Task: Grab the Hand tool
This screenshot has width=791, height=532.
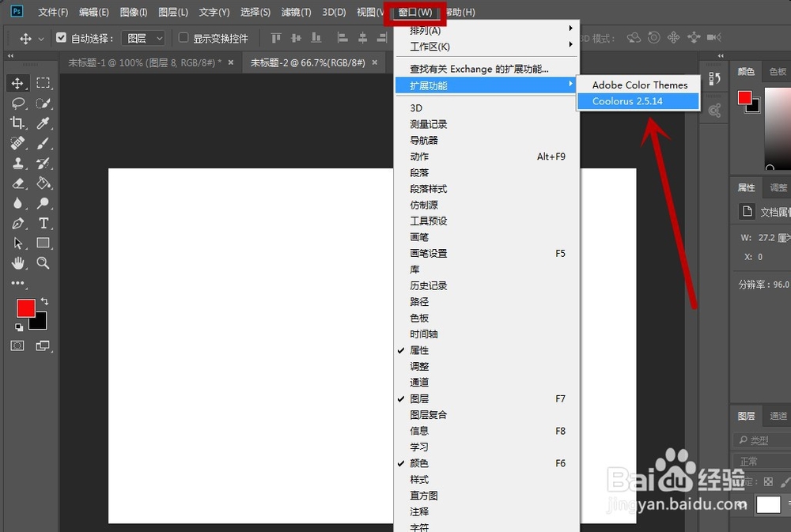Action: 19,264
